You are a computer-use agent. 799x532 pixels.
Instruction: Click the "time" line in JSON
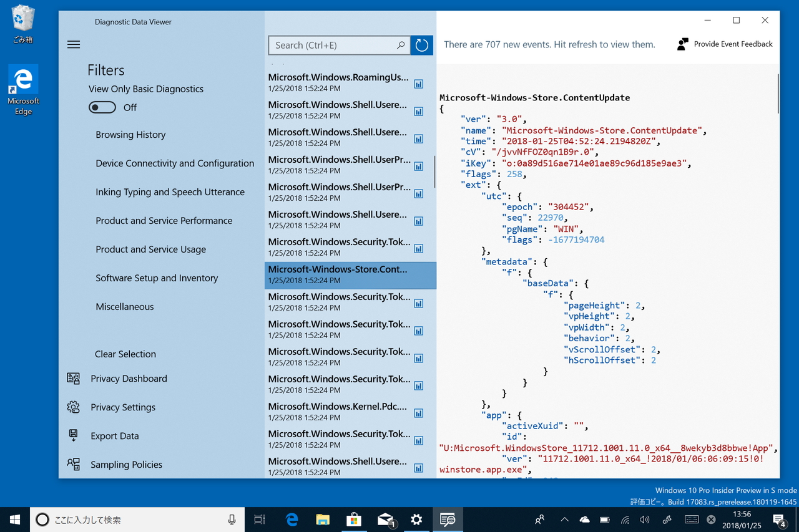pos(560,142)
